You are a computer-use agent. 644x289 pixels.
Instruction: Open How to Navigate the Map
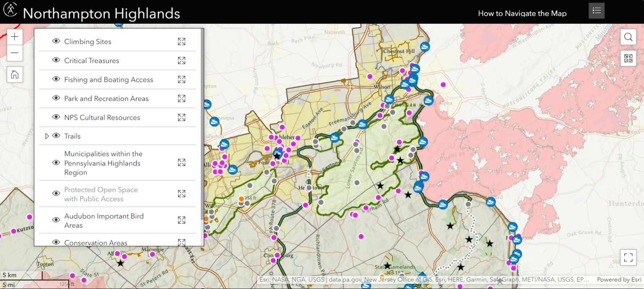(x=522, y=13)
